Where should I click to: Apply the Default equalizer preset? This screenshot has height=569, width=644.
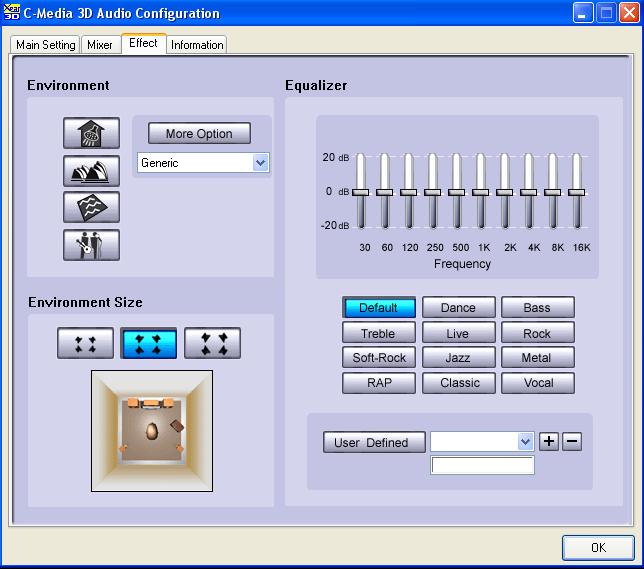(379, 308)
